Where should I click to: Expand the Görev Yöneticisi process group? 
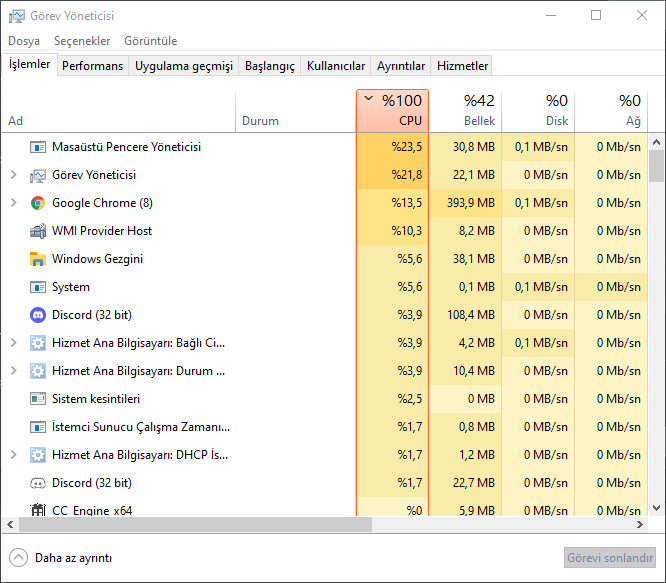coord(14,175)
